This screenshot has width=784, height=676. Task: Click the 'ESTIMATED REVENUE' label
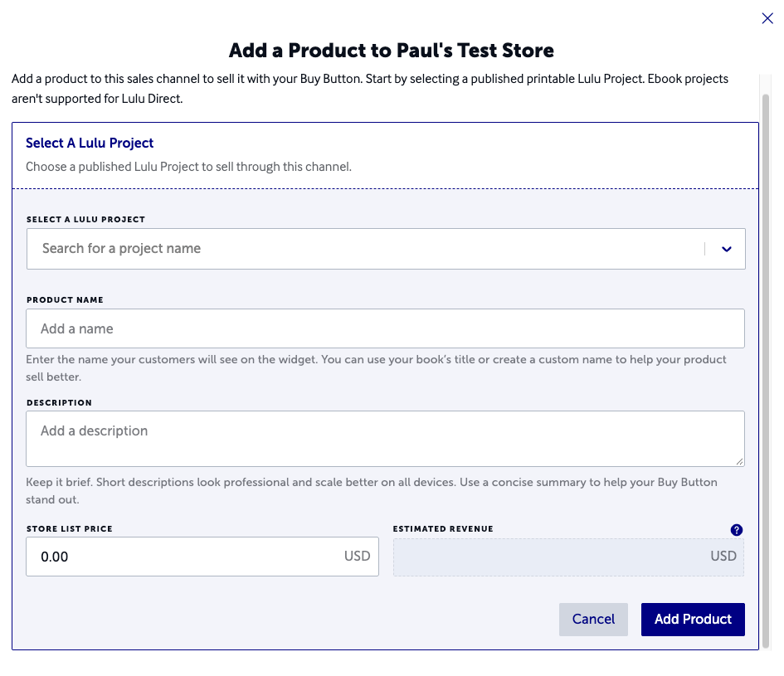coord(443,529)
